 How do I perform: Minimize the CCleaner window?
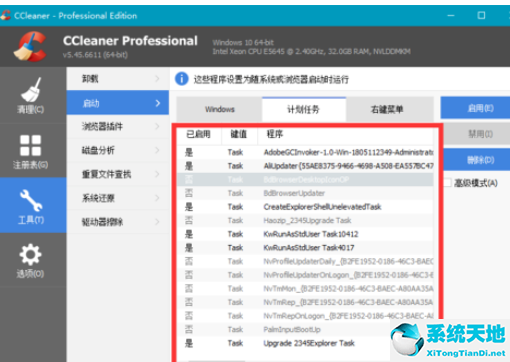(x=451, y=15)
